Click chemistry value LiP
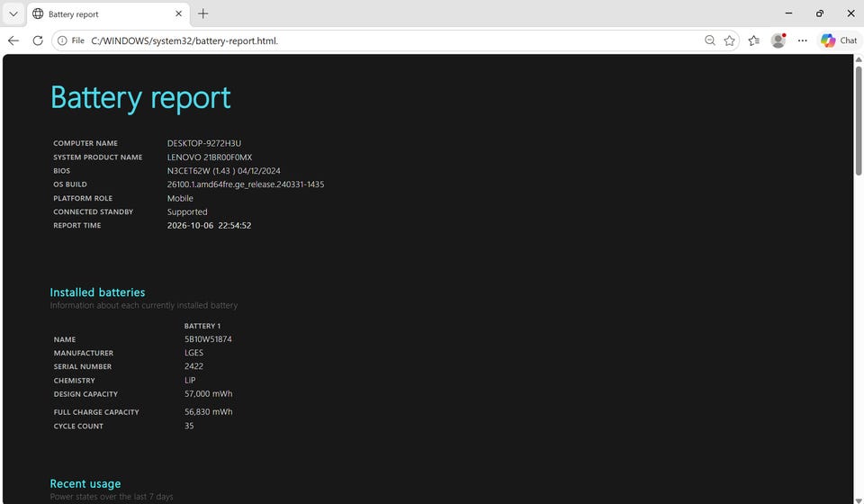This screenshot has width=864, height=504. (x=190, y=380)
